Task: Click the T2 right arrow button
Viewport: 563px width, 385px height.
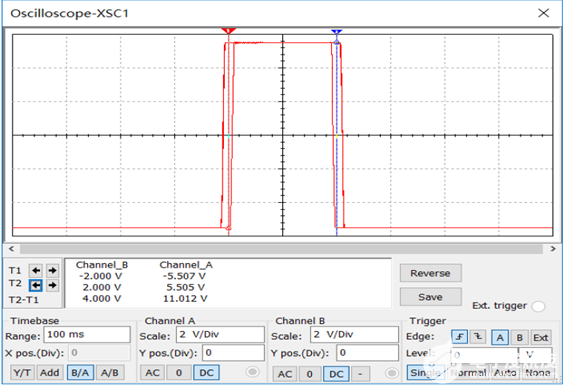Action: (x=52, y=285)
